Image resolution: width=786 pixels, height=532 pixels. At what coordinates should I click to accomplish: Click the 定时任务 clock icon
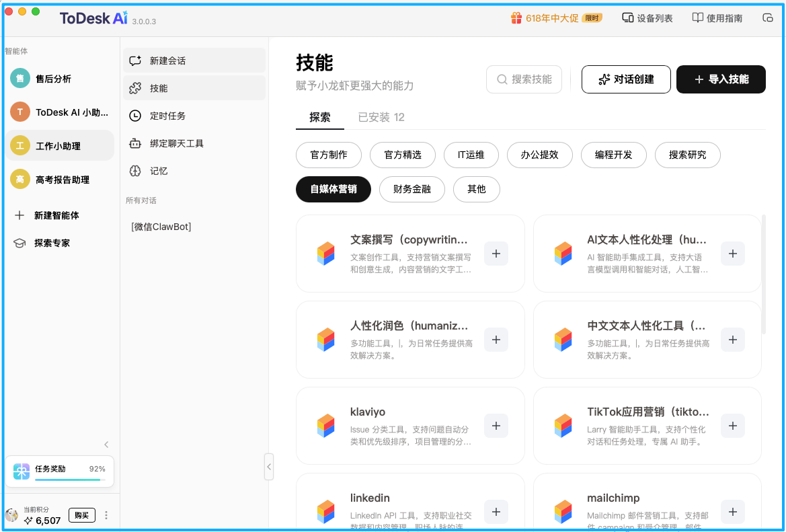coord(135,116)
